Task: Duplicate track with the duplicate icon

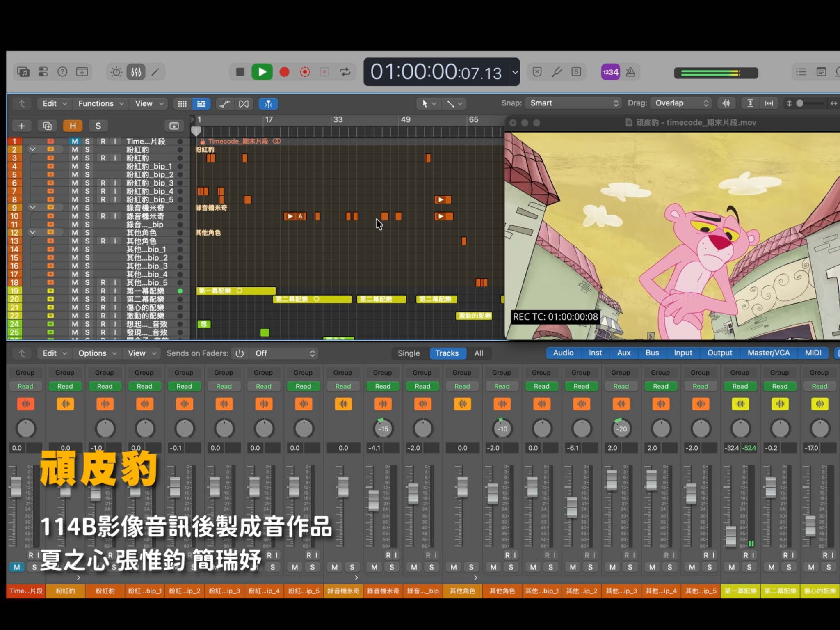Action: [x=47, y=126]
